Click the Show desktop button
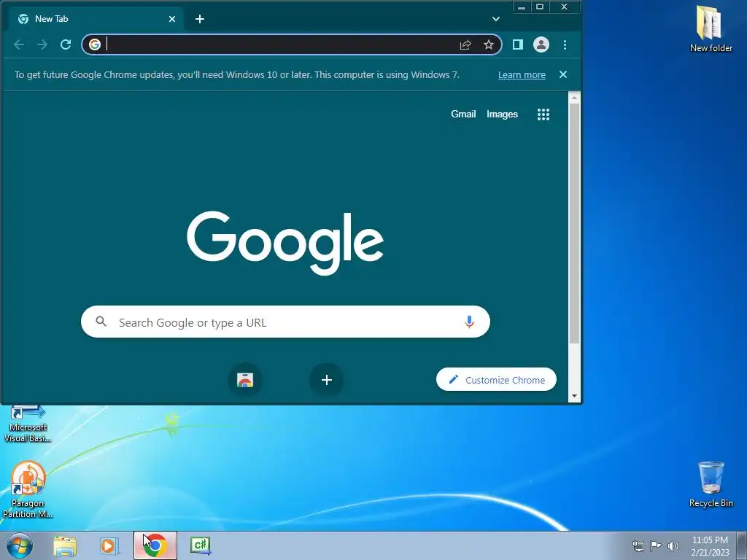This screenshot has width=747, height=560. [742, 545]
